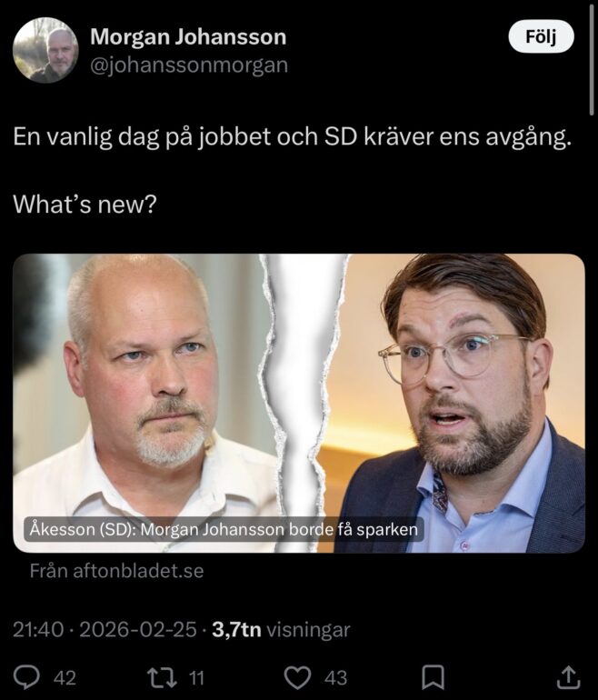Click the Följ follow button
598x700 pixels.
point(541,36)
